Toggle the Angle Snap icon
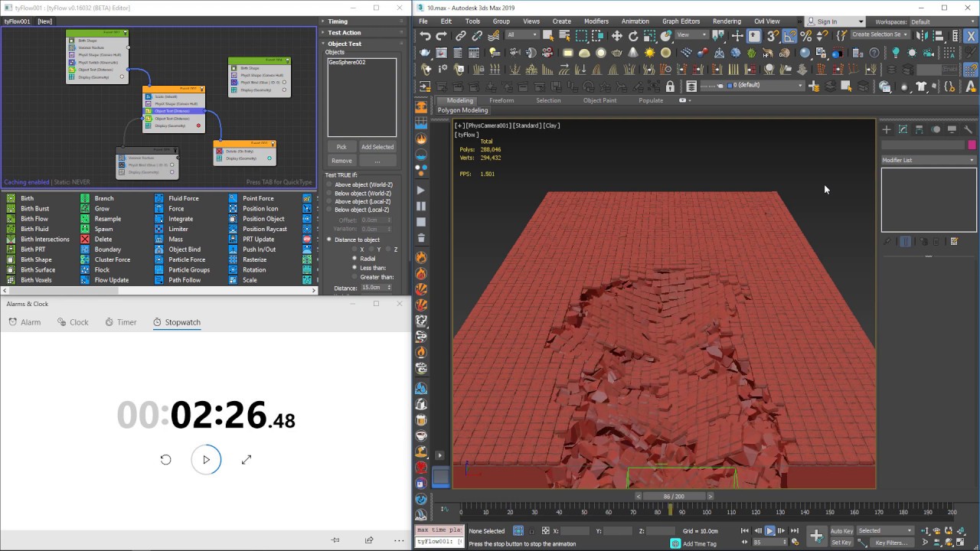Screen dimensions: 980x551 pyautogui.click(x=789, y=36)
